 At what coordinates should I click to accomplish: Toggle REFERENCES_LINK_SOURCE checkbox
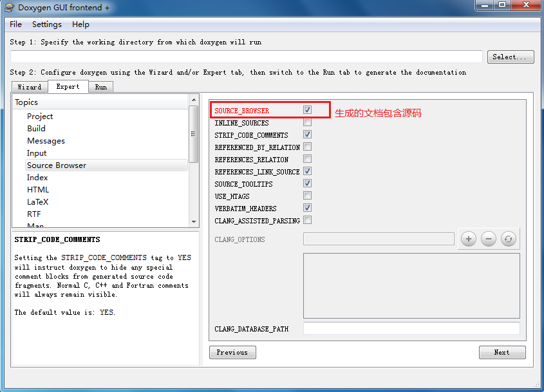[x=307, y=171]
